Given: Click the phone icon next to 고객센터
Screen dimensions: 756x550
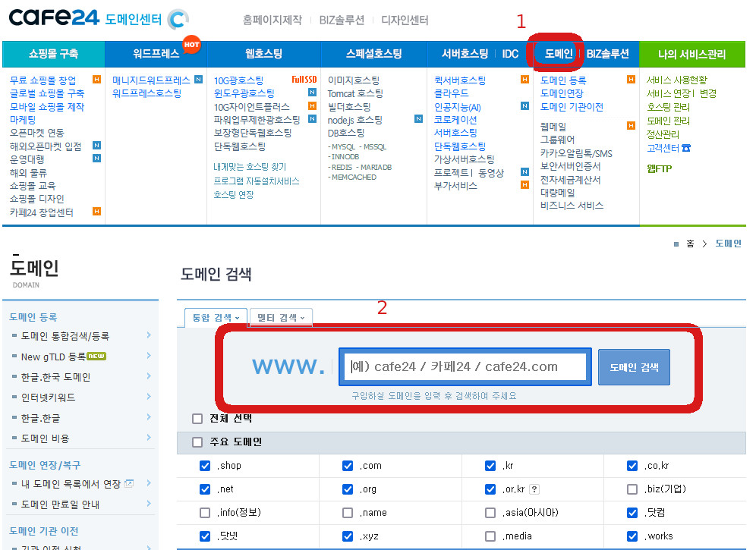Looking at the screenshot, I should (x=686, y=148).
